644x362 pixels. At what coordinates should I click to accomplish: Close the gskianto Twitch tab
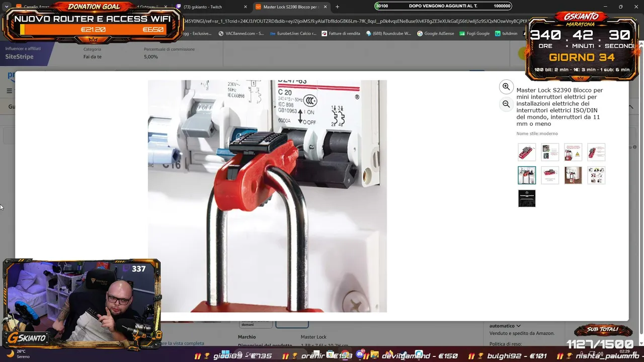coord(246,7)
